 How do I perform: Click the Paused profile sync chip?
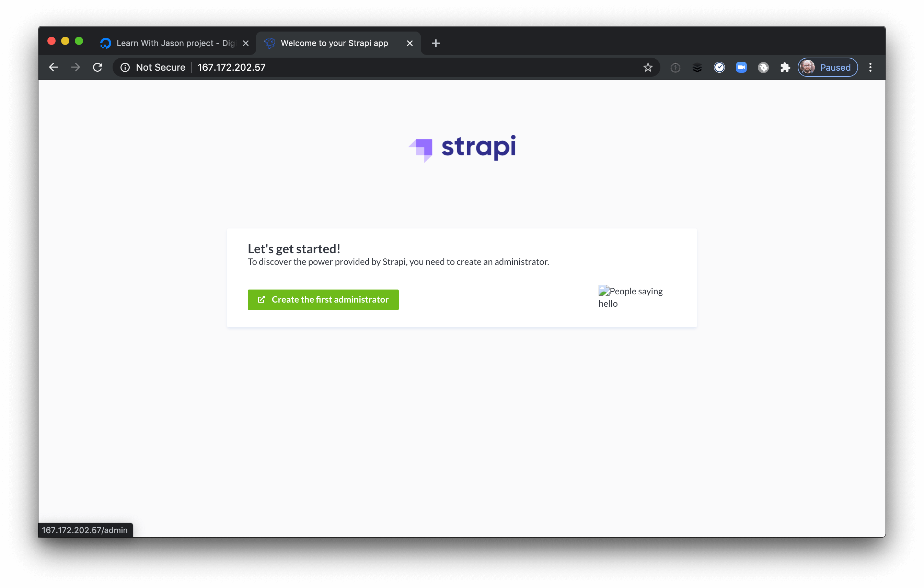click(x=827, y=67)
